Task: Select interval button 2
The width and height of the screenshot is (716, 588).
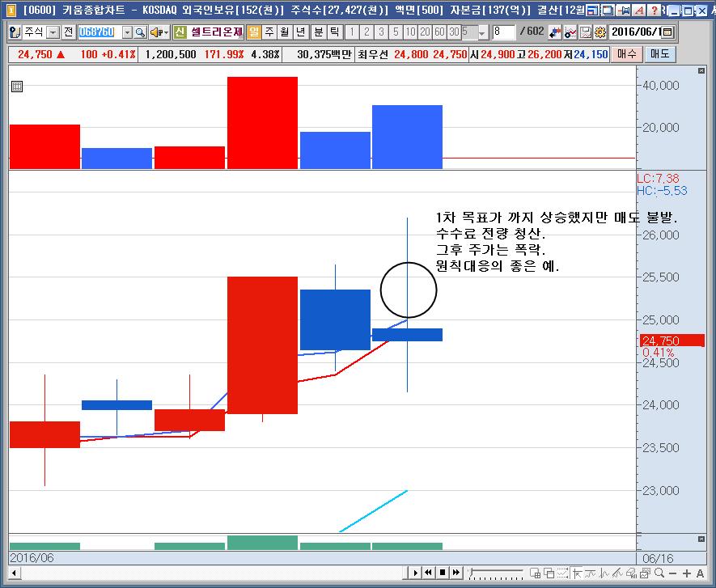Action: click(x=366, y=32)
